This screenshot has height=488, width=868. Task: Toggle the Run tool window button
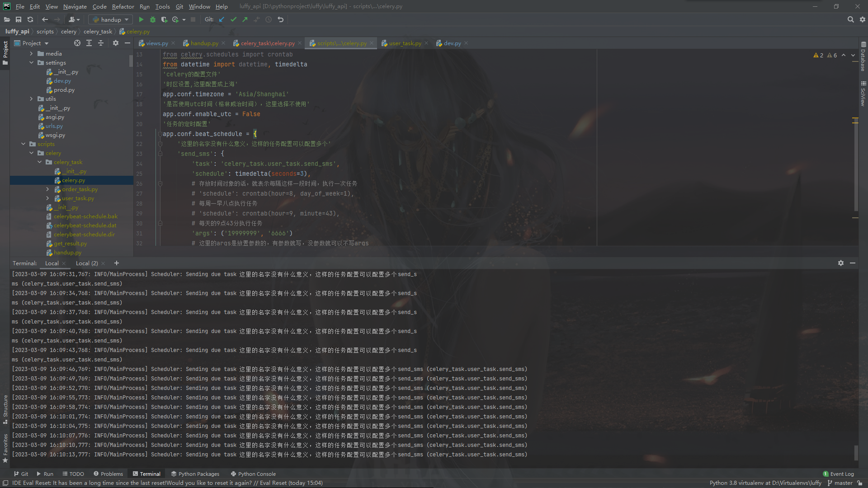45,474
